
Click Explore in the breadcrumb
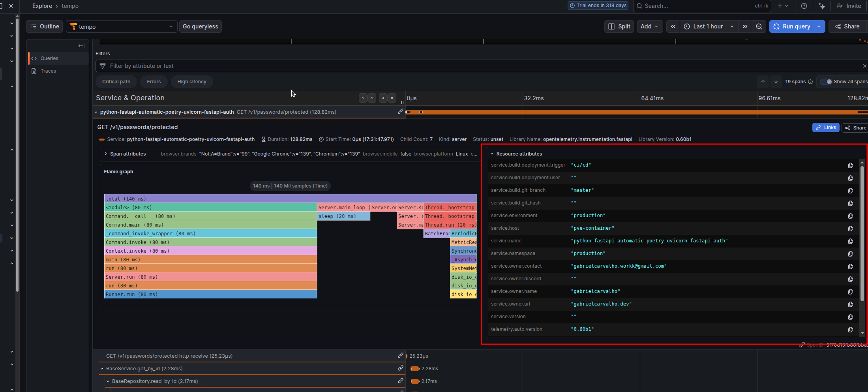[42, 6]
